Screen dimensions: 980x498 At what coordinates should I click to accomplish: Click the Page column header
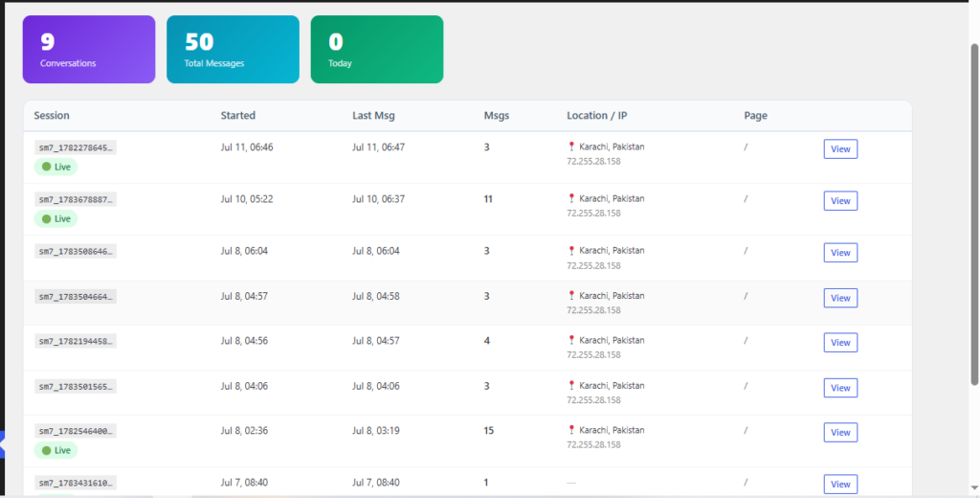click(756, 116)
